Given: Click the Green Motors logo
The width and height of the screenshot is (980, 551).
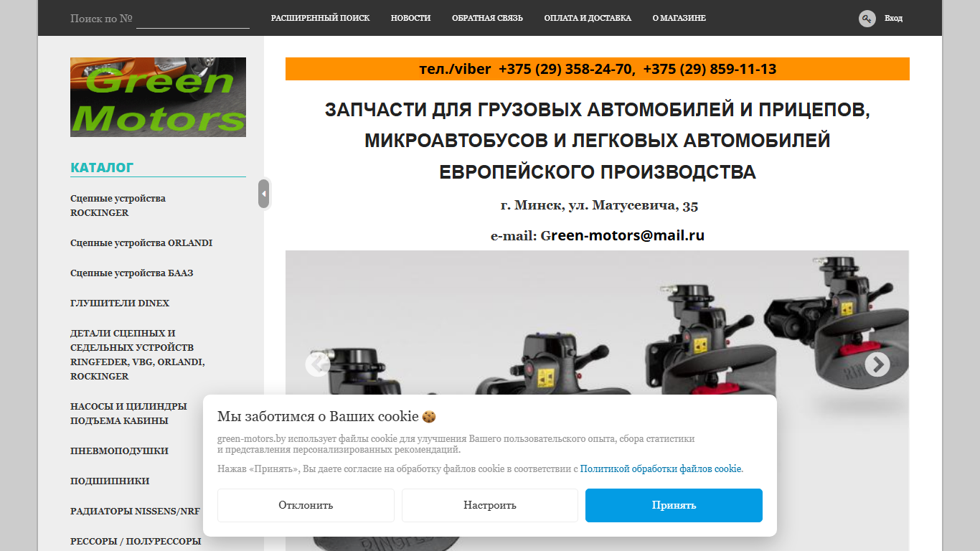Looking at the screenshot, I should point(158,97).
